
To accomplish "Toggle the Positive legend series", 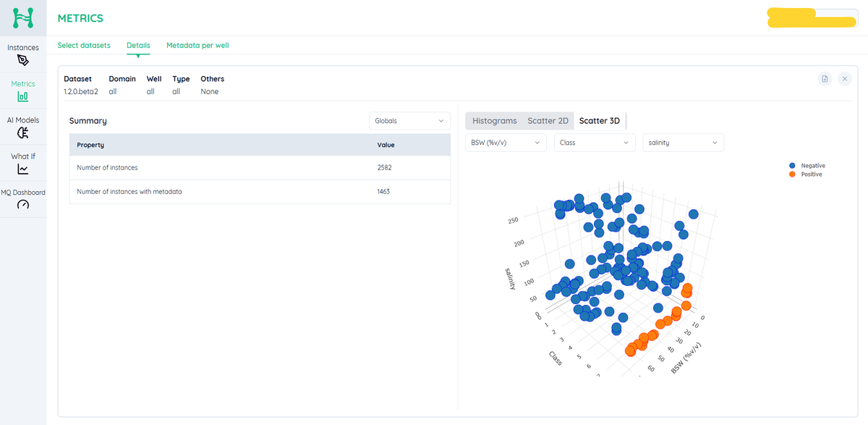I will click(806, 174).
